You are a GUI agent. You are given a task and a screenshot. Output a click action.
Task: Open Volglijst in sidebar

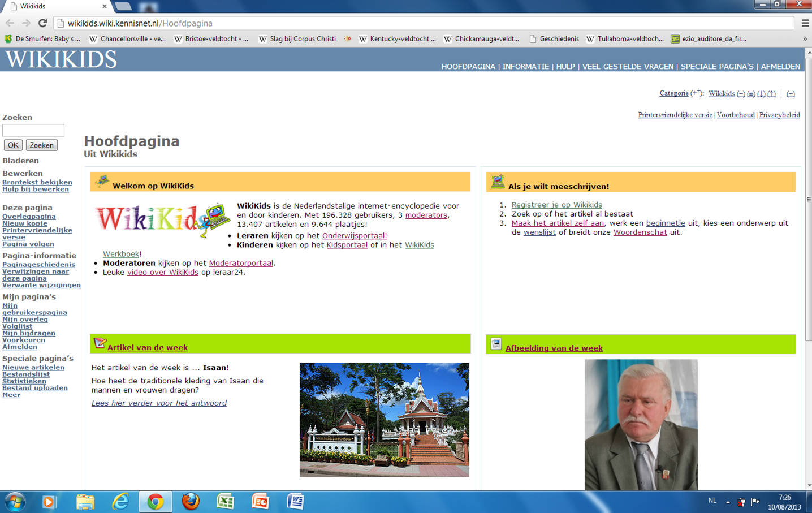pyautogui.click(x=17, y=326)
